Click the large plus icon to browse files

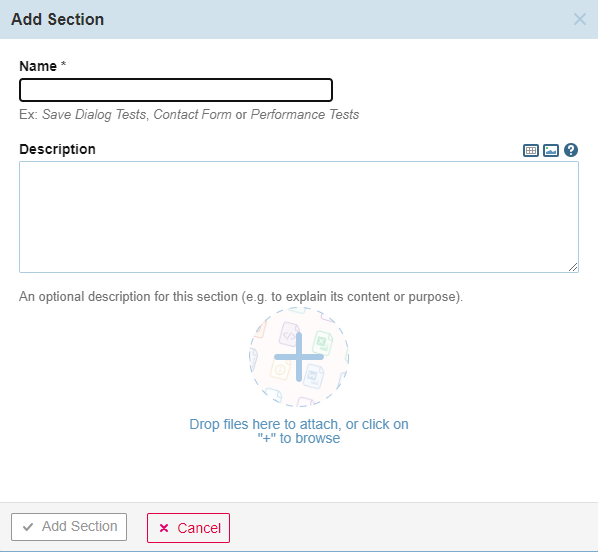pos(299,357)
